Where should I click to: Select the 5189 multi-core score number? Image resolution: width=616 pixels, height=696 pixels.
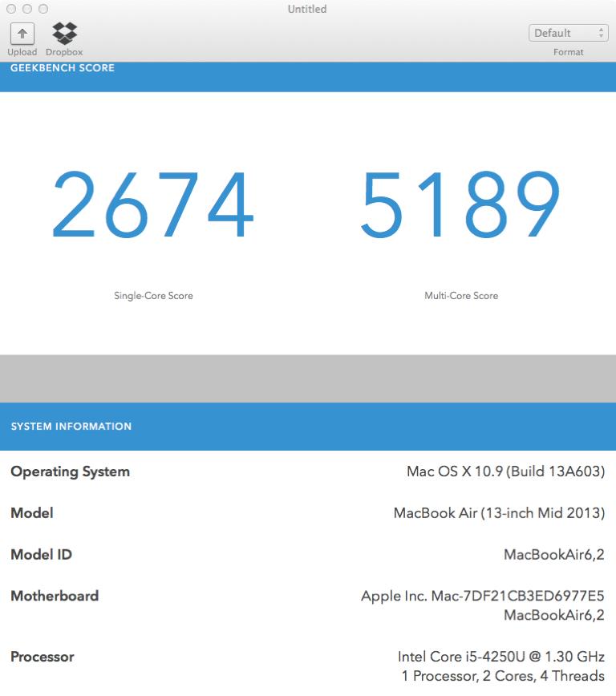coord(461,206)
